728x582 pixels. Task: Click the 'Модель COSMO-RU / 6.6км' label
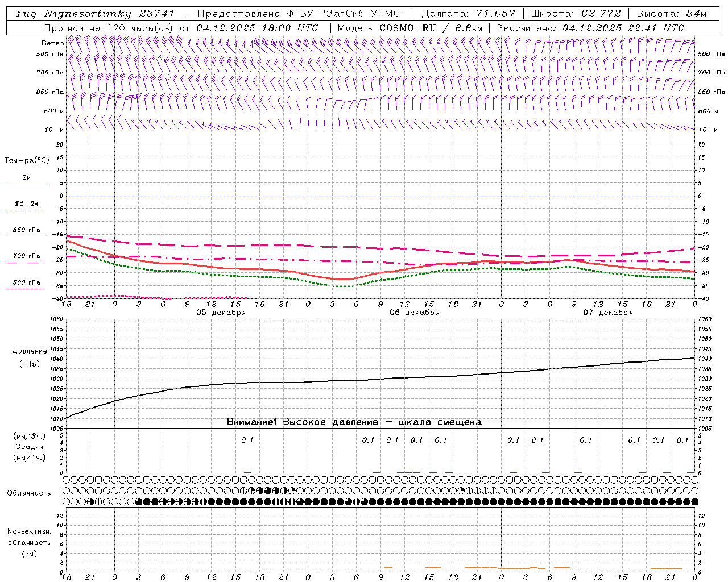click(410, 28)
